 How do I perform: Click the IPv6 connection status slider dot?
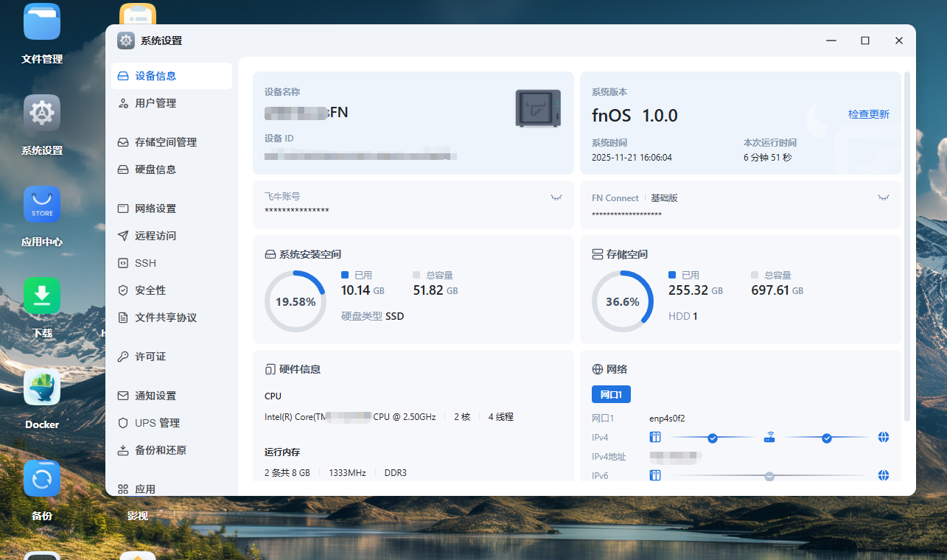[x=769, y=476]
